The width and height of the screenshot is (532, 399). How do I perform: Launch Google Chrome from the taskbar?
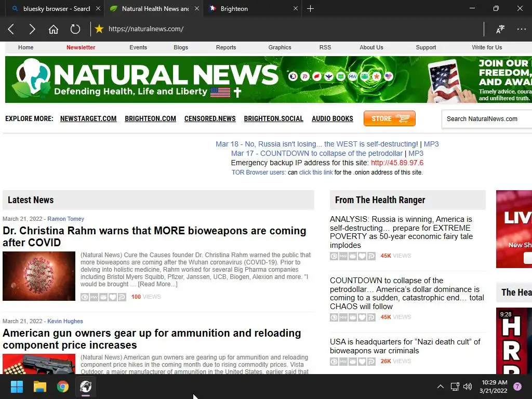[63, 387]
